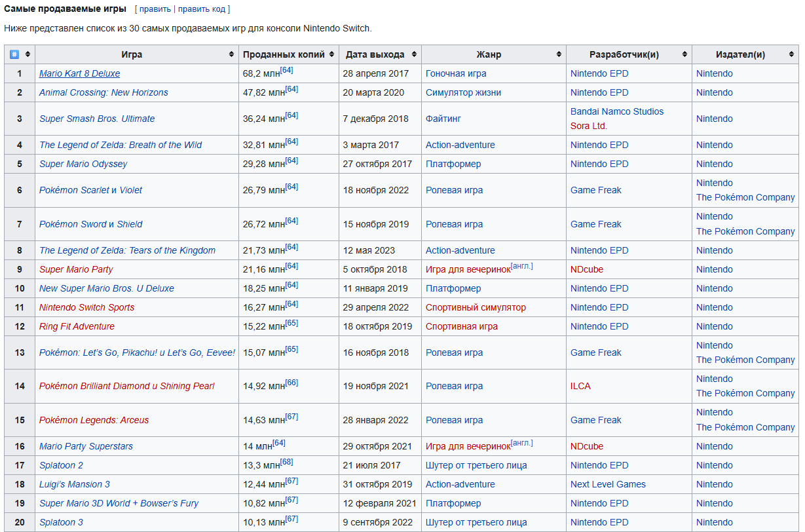Open footnote [66] beside 14,92 млн
Screen dimensions: 805x532
(x=291, y=383)
